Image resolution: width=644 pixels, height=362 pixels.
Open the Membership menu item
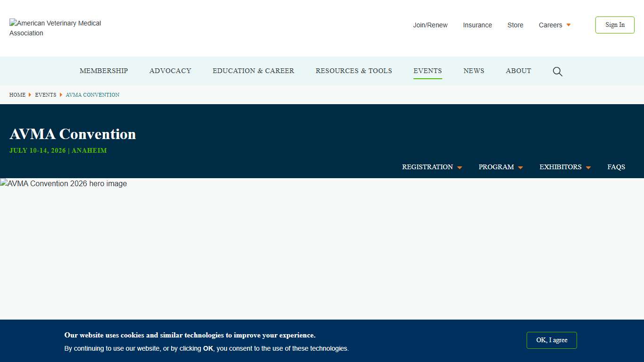(104, 71)
